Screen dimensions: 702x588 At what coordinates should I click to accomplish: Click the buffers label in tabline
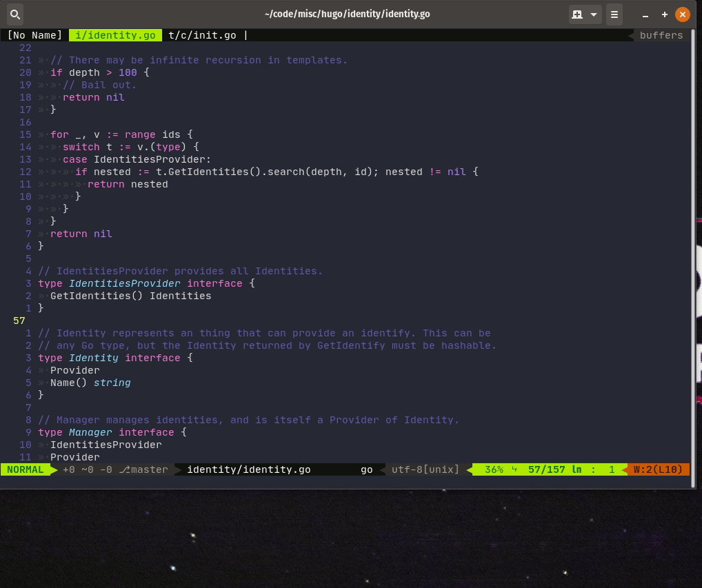click(x=661, y=35)
